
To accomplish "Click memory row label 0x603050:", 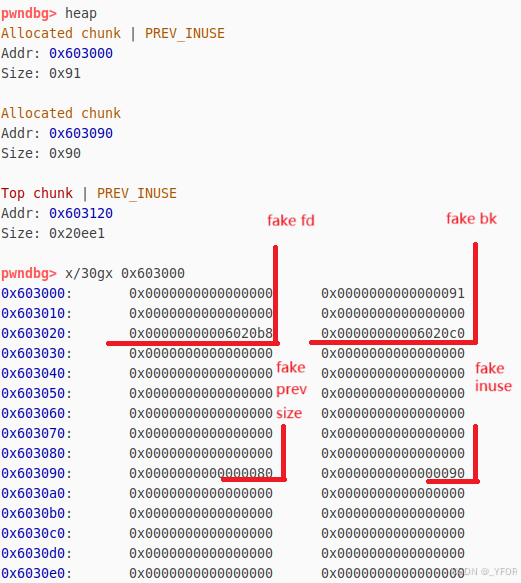I will coord(36,393).
